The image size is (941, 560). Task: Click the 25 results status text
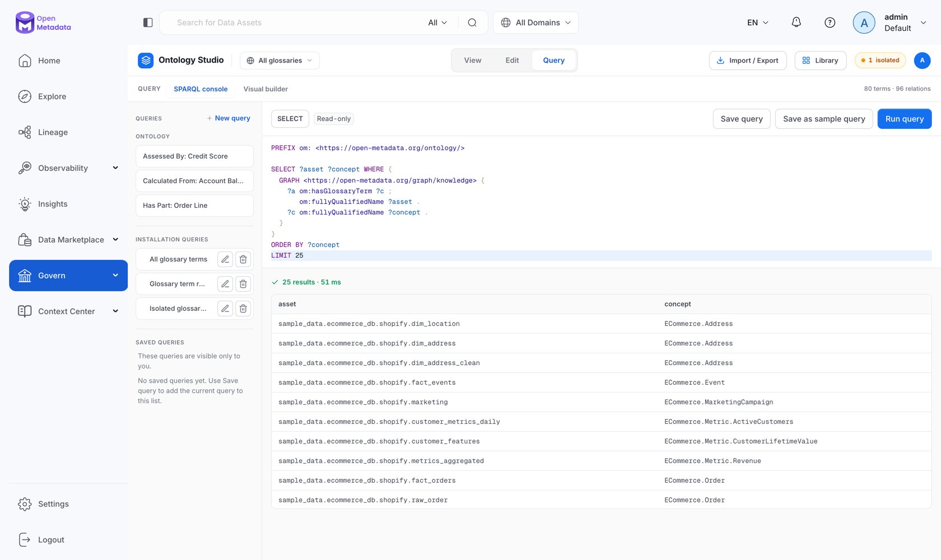click(311, 282)
